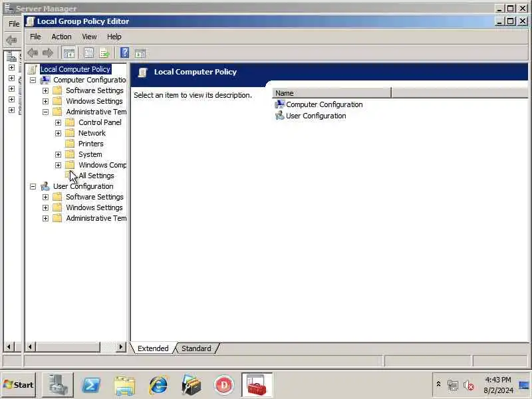This screenshot has height=399, width=532.
Task: Expand Windows Settings under Computer Configuration
Action: point(45,101)
